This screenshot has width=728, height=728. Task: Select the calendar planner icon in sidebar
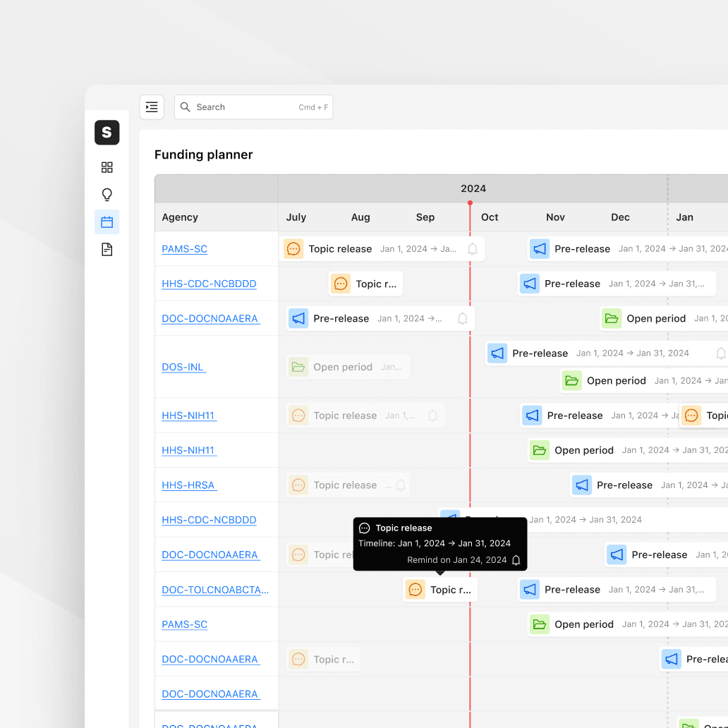tap(107, 222)
